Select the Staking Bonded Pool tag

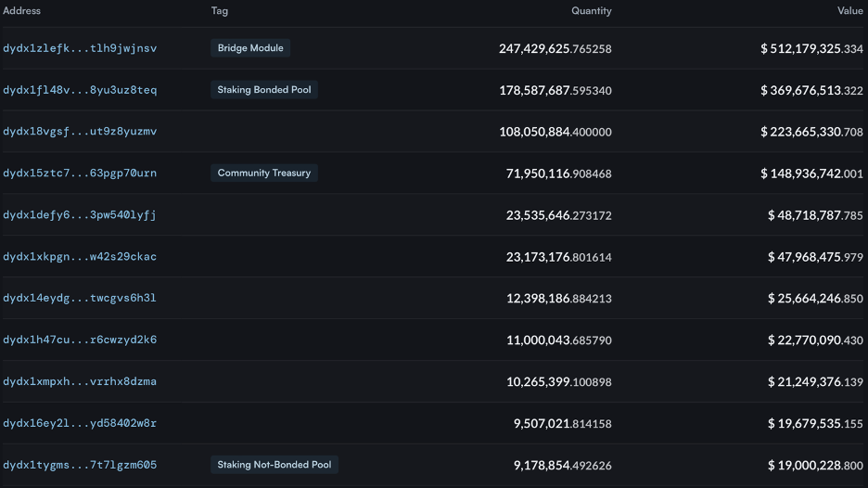tap(264, 90)
